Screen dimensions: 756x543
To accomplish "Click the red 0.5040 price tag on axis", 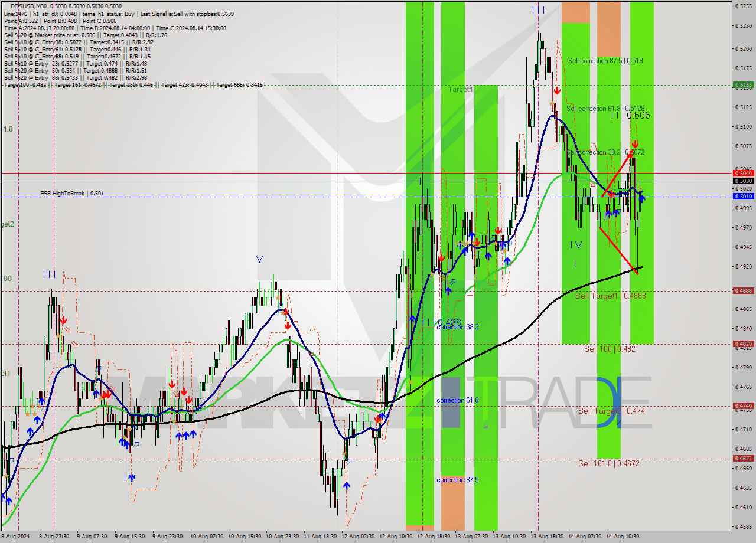I will [x=742, y=173].
